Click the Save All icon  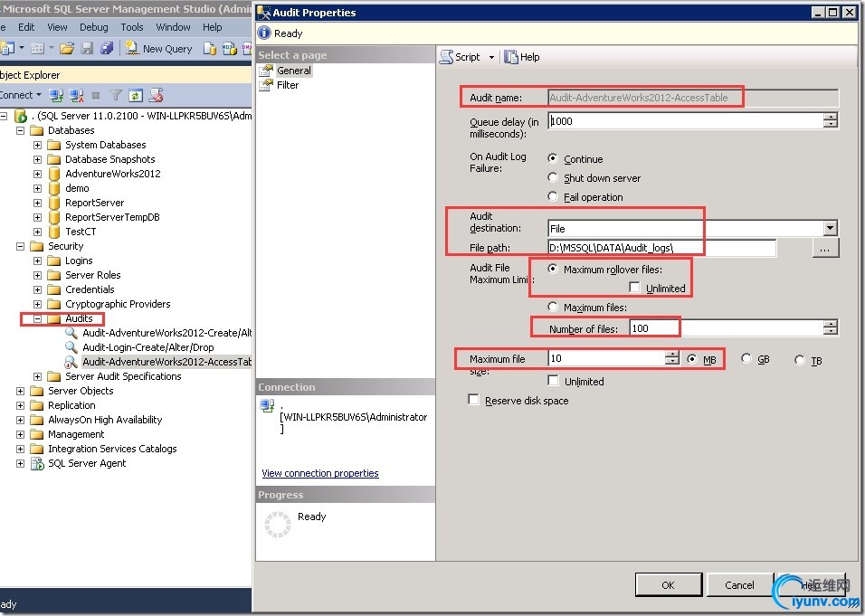pyautogui.click(x=107, y=49)
